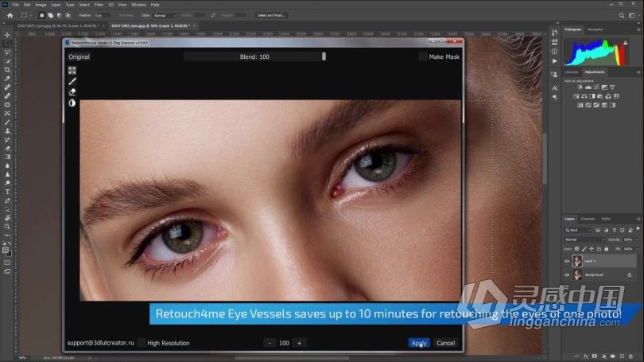Click the search icon in top right
644x362 pixels.
pyautogui.click(x=622, y=15)
